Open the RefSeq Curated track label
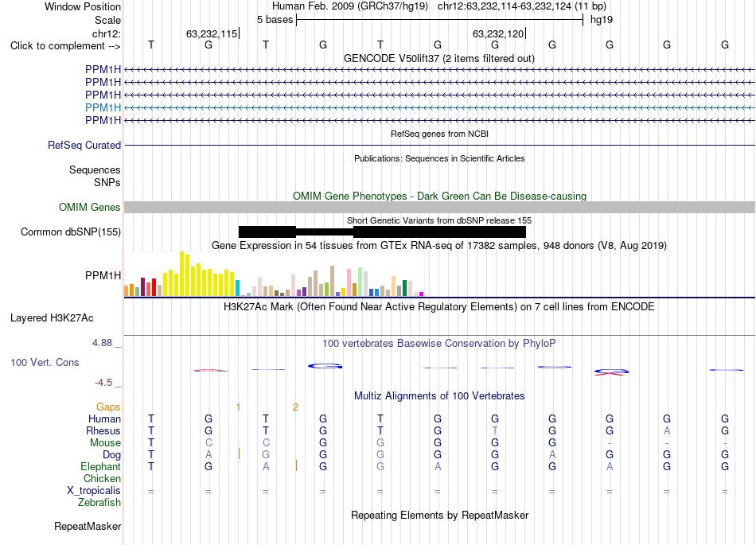756x545 pixels. (x=84, y=145)
